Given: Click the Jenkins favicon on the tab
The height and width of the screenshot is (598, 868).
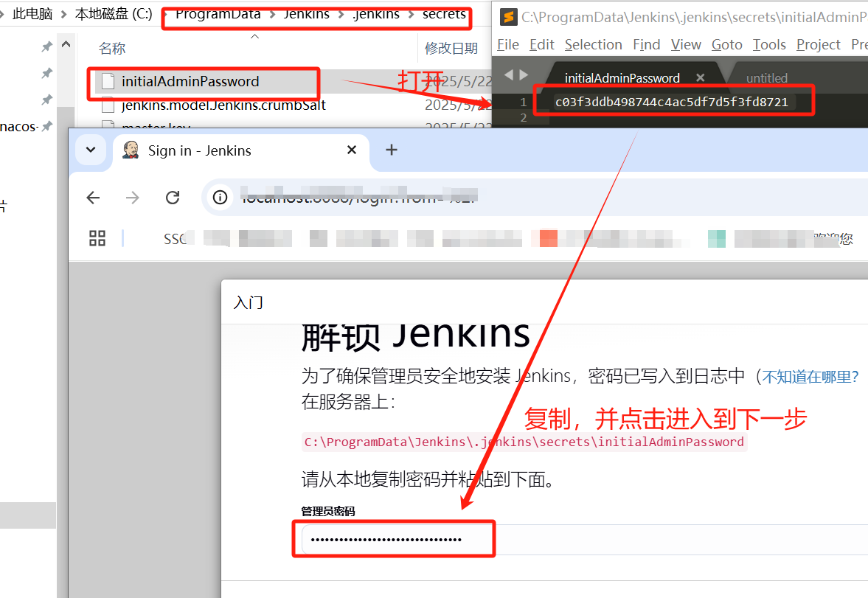Looking at the screenshot, I should [131, 150].
